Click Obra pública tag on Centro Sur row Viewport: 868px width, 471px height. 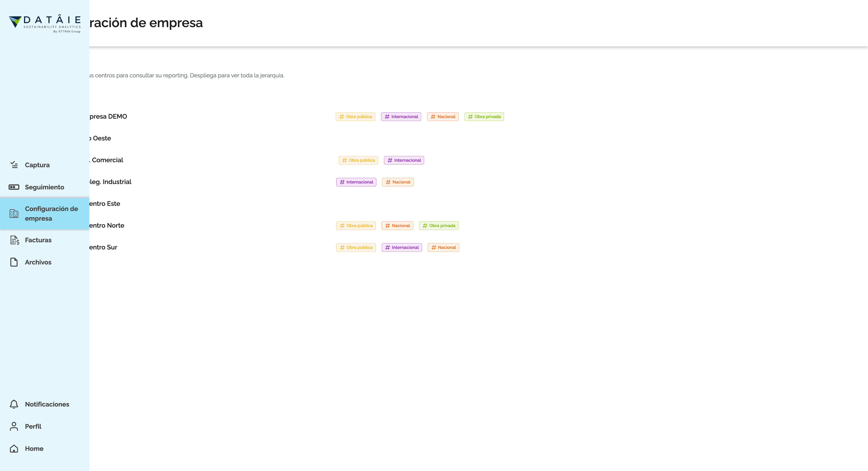click(x=356, y=247)
